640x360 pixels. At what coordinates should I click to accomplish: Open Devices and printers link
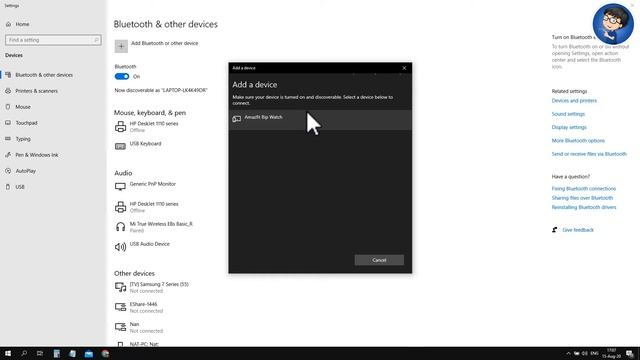574,100
